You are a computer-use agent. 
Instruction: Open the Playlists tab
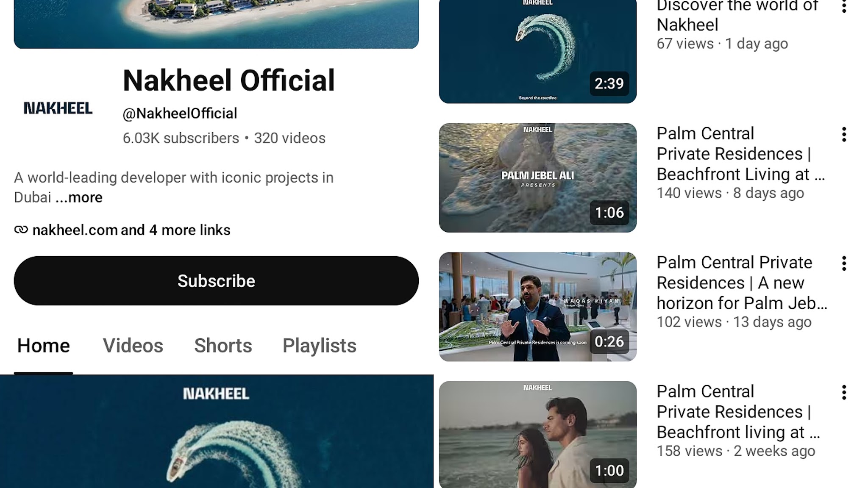click(319, 346)
